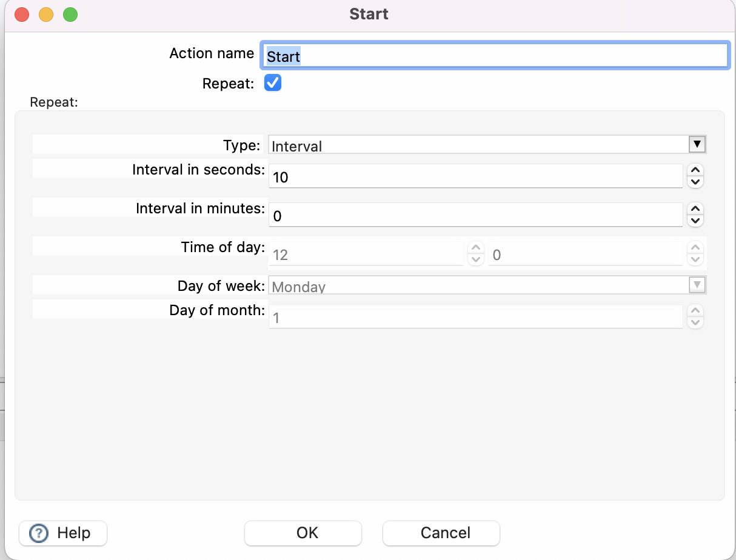Screen dimensions: 736x560
Task: Increase Interval in seconds with up arrow
Action: point(695,170)
